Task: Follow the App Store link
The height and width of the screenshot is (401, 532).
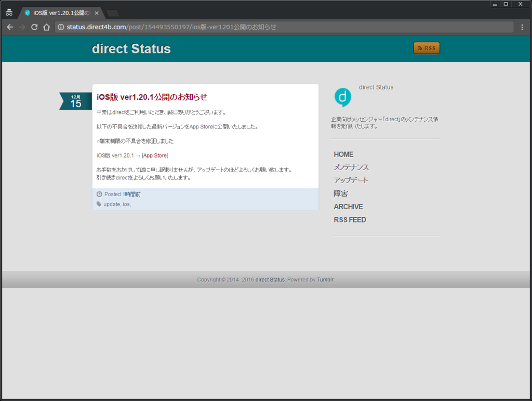Action: [155, 156]
